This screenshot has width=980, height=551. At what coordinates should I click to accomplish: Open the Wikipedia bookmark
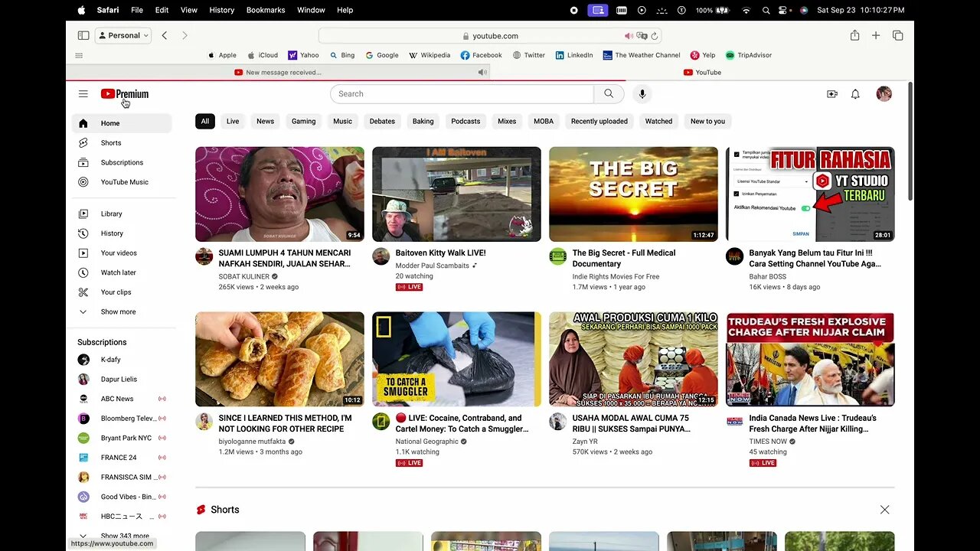(430, 55)
